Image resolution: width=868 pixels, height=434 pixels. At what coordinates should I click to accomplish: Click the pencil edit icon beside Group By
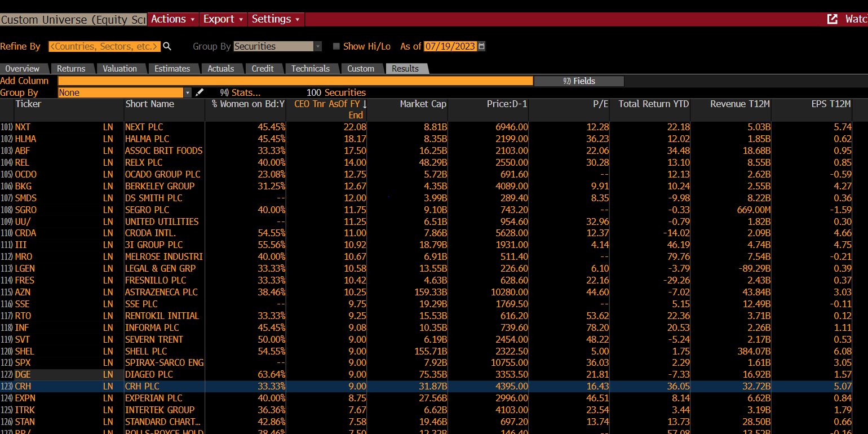[x=199, y=92]
